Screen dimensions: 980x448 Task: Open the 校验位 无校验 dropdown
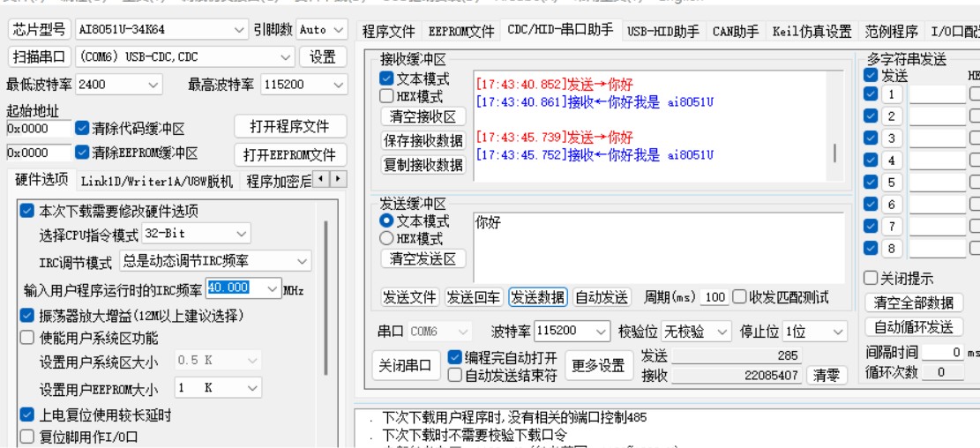tap(696, 331)
